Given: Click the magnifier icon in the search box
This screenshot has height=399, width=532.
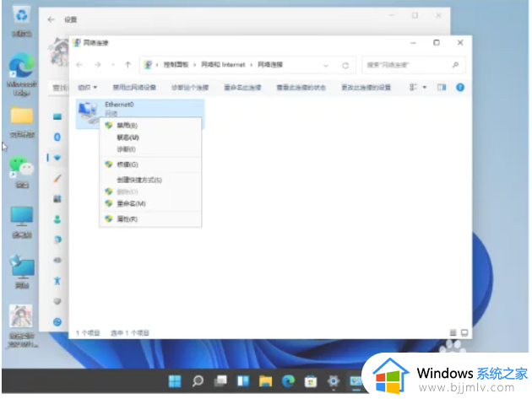Looking at the screenshot, I should 455,65.
